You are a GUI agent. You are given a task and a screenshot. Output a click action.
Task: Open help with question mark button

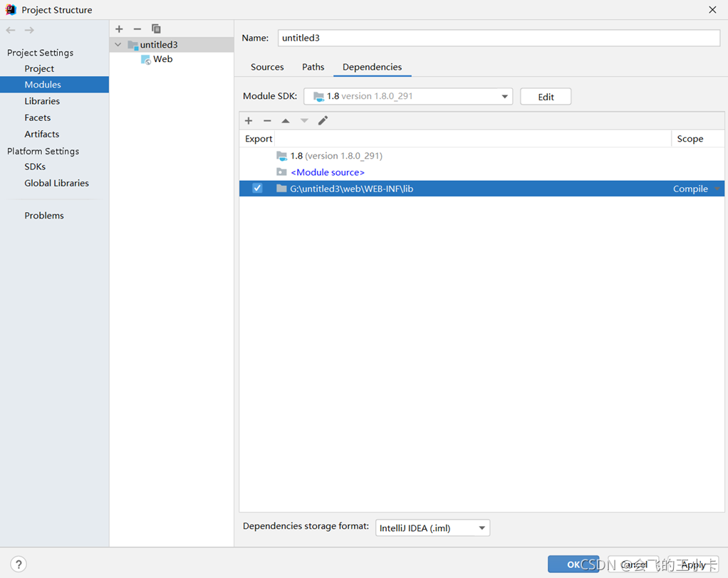[19, 564]
